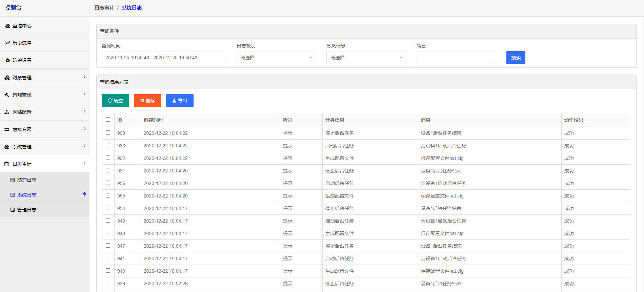Click 成功 result in row 968
Viewport: 644px width, 292px height.
point(569,133)
